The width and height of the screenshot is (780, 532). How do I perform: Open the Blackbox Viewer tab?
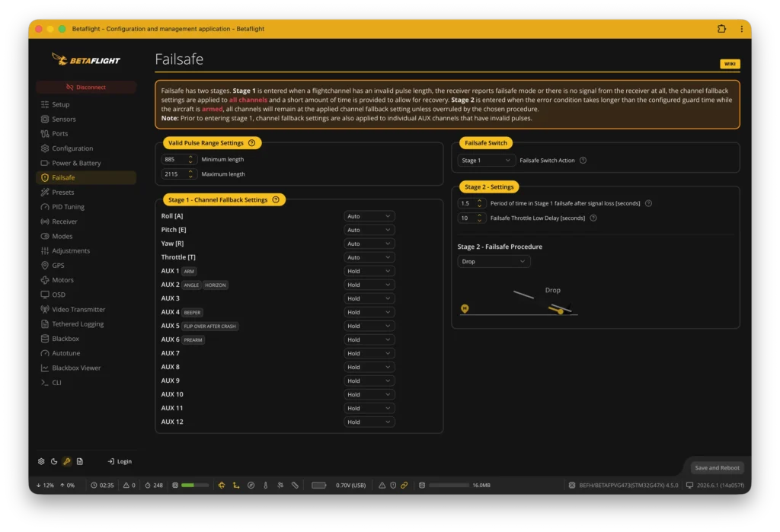tap(86, 368)
